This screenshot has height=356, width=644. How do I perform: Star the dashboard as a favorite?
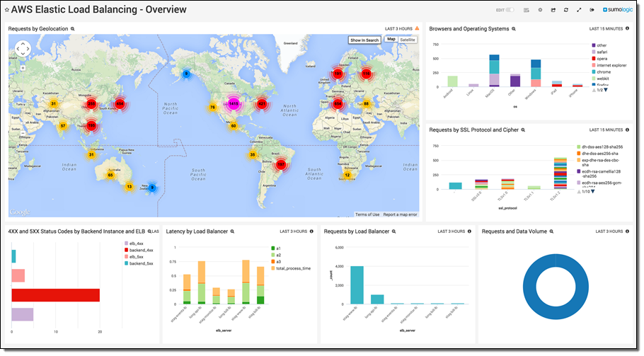click(7, 10)
